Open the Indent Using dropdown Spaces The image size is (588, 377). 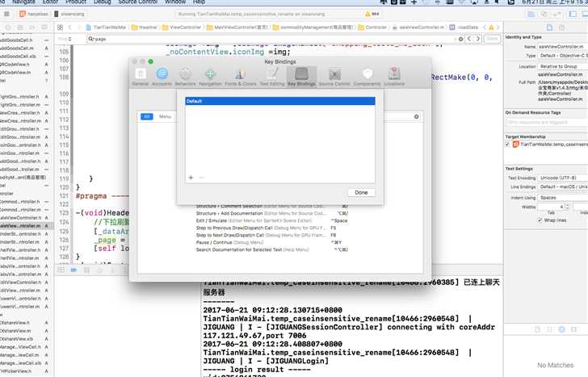point(562,198)
